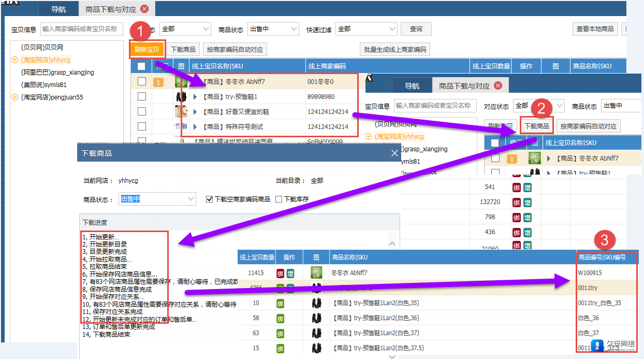Click 批量生成线上商家编码 button
This screenshot has height=359, width=644.
pos(394,50)
